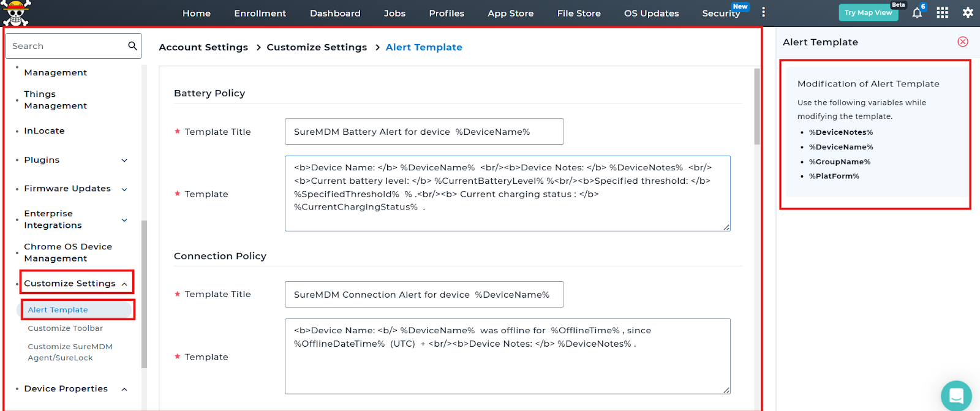Click the pirate skull logo
The width and height of the screenshot is (980, 411).
click(x=17, y=13)
